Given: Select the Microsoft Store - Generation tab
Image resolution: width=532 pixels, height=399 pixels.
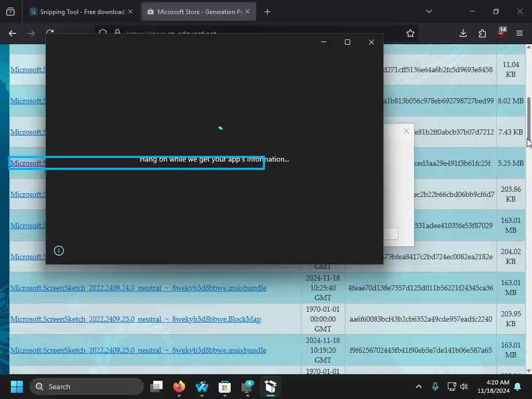Looking at the screenshot, I should point(198,12).
